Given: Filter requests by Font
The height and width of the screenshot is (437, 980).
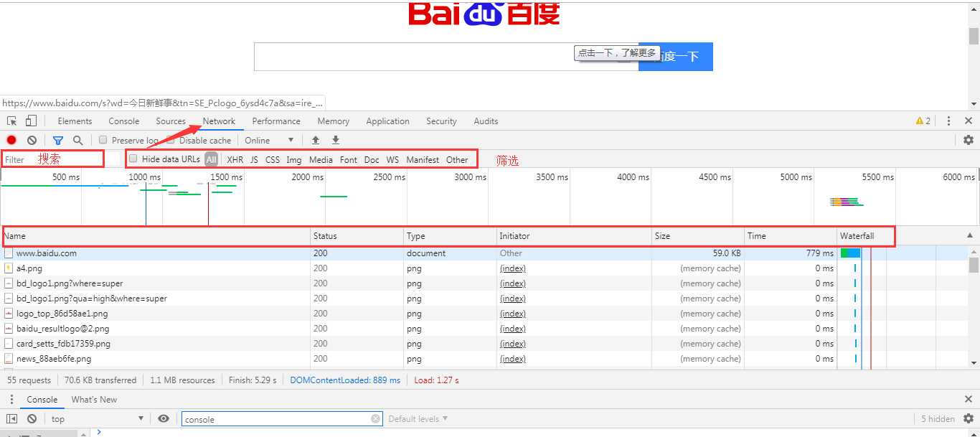Looking at the screenshot, I should (x=349, y=159).
